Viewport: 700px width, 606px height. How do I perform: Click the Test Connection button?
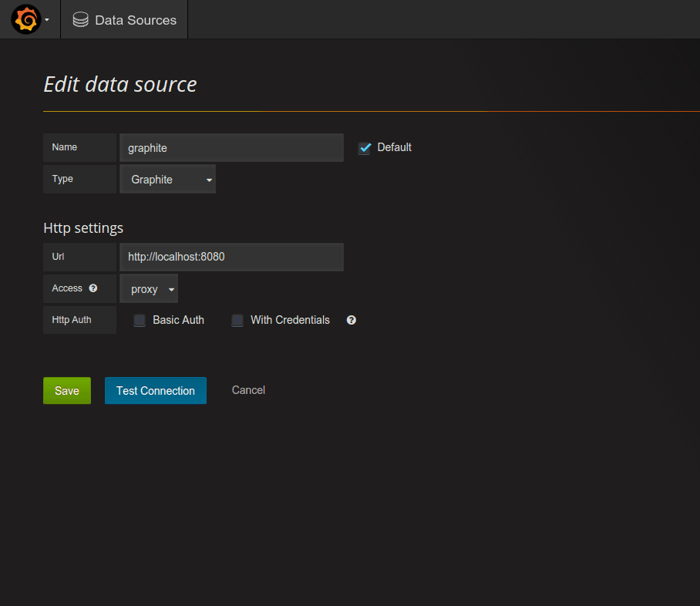156,391
